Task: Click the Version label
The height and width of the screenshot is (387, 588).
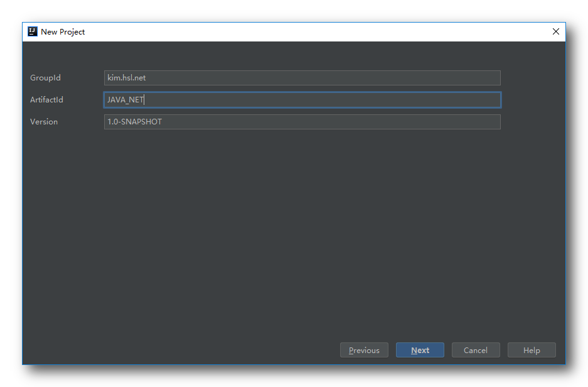Action: click(44, 122)
